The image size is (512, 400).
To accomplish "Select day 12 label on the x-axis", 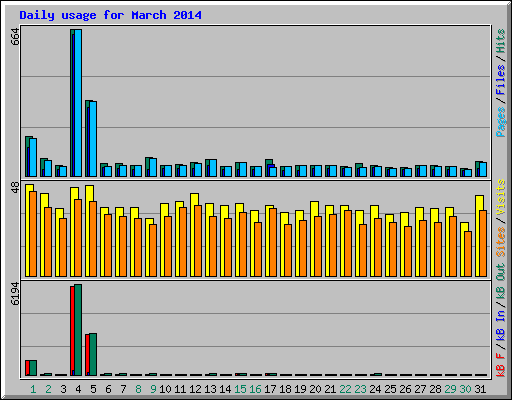I will point(195,389).
